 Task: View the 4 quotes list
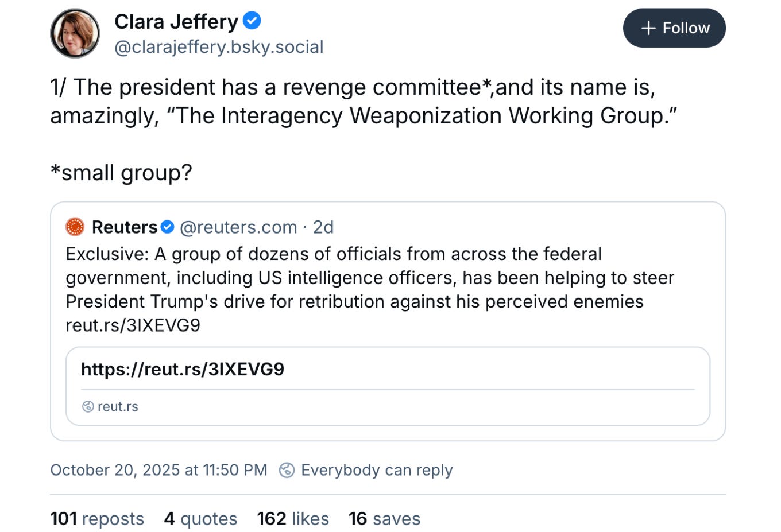(x=200, y=519)
